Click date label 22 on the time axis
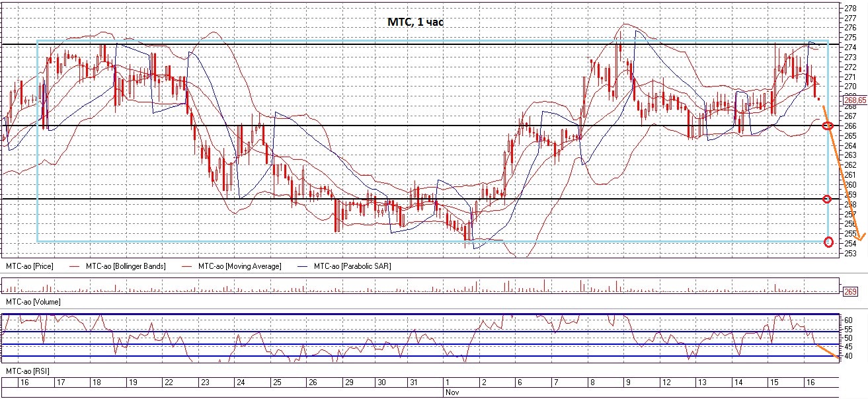The height and width of the screenshot is (399, 868). coord(169,382)
